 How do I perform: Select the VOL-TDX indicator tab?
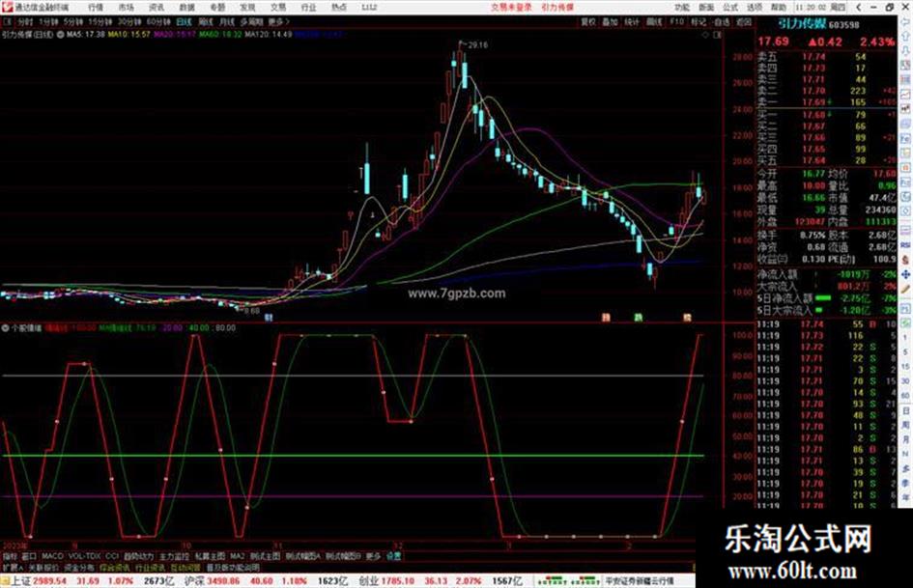click(84, 556)
